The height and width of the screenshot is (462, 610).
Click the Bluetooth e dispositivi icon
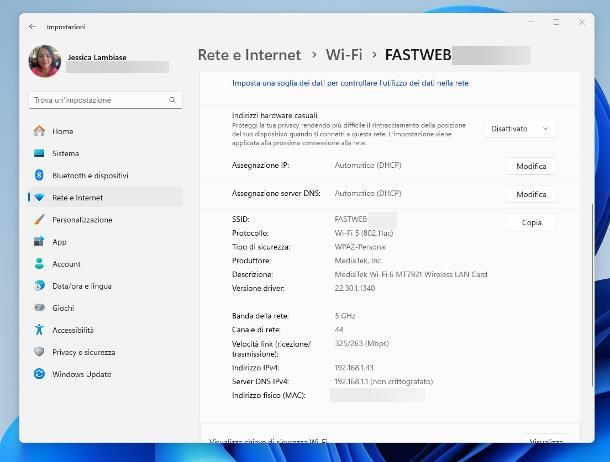point(39,175)
